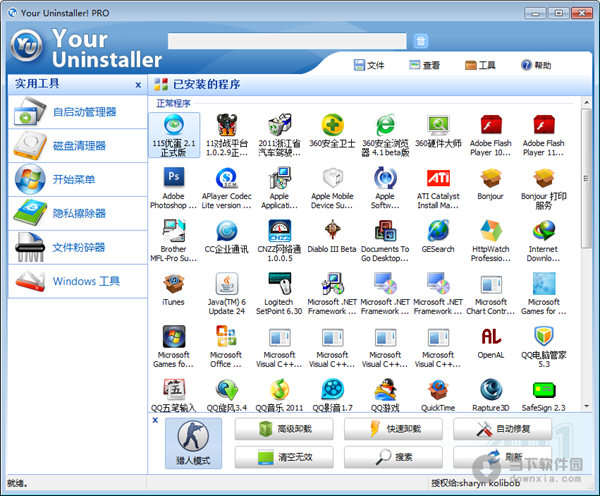This screenshot has height=496, width=600.
Task: Select Documents To Go Desktop icon
Action: pyautogui.click(x=385, y=241)
